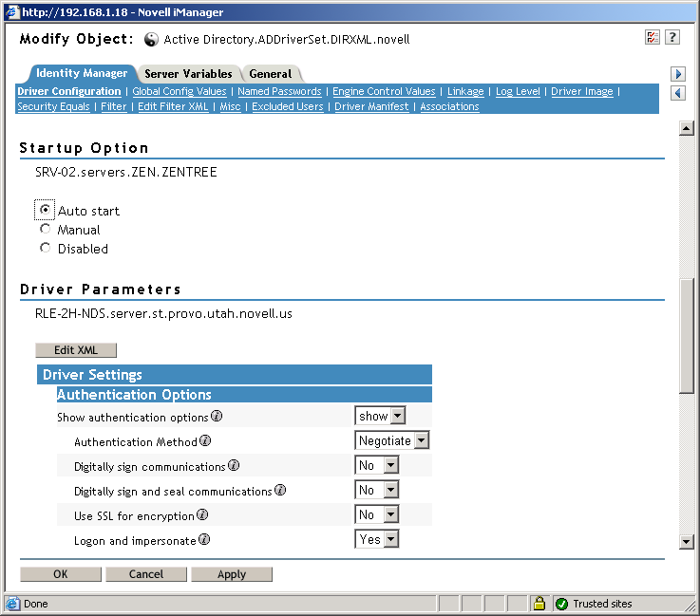Open the Excluded Users link
Image resolution: width=700 pixels, height=616 pixels.
[x=288, y=106]
